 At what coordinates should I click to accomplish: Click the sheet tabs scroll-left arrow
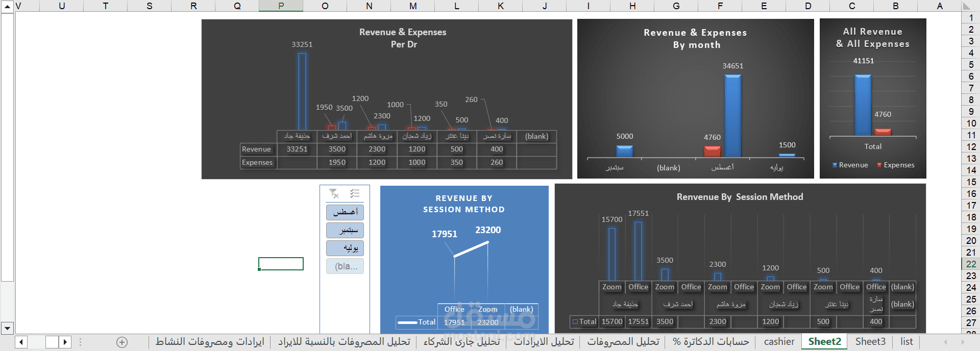[946, 342]
